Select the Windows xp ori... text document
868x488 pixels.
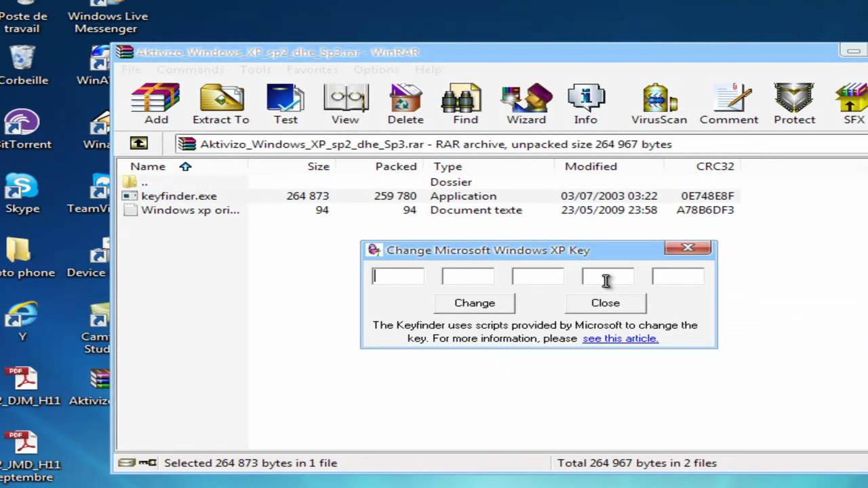tap(190, 210)
